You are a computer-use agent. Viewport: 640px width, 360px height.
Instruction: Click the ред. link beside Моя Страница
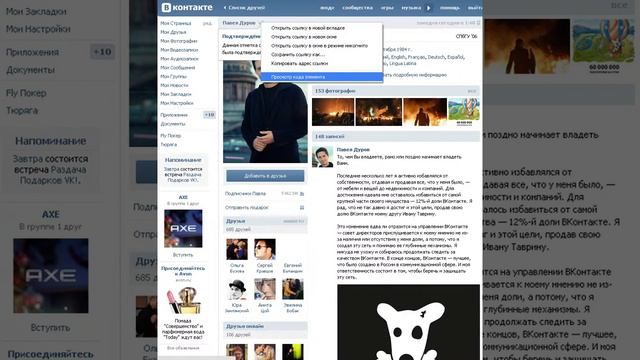click(x=207, y=23)
